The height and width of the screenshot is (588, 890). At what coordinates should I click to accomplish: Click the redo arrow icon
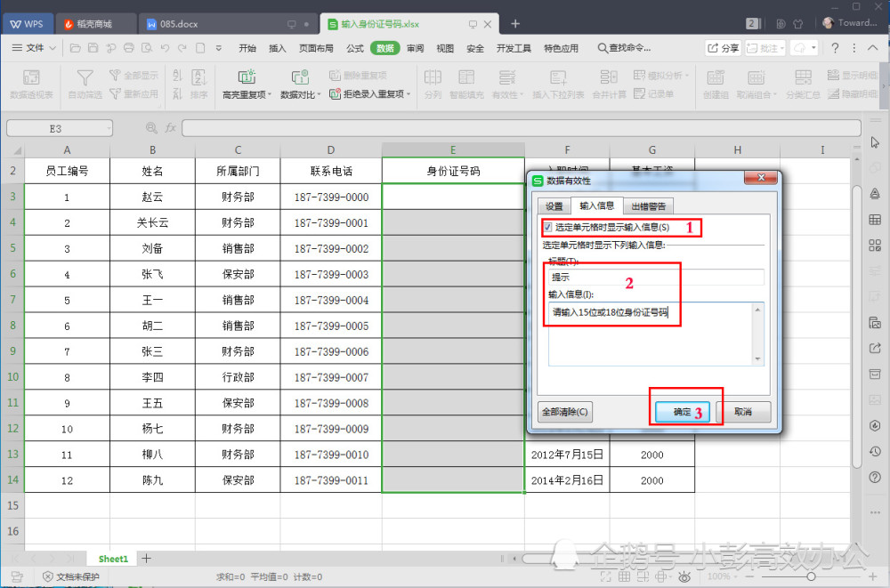pyautogui.click(x=182, y=48)
